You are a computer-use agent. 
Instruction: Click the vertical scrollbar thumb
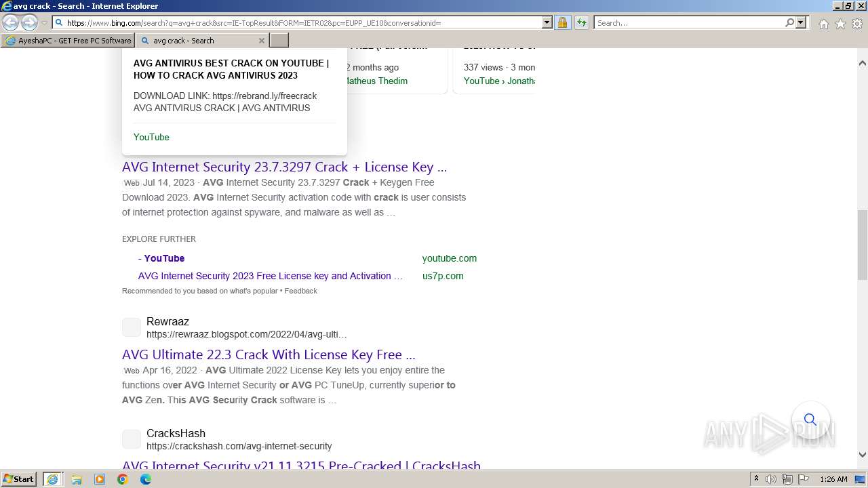point(862,245)
